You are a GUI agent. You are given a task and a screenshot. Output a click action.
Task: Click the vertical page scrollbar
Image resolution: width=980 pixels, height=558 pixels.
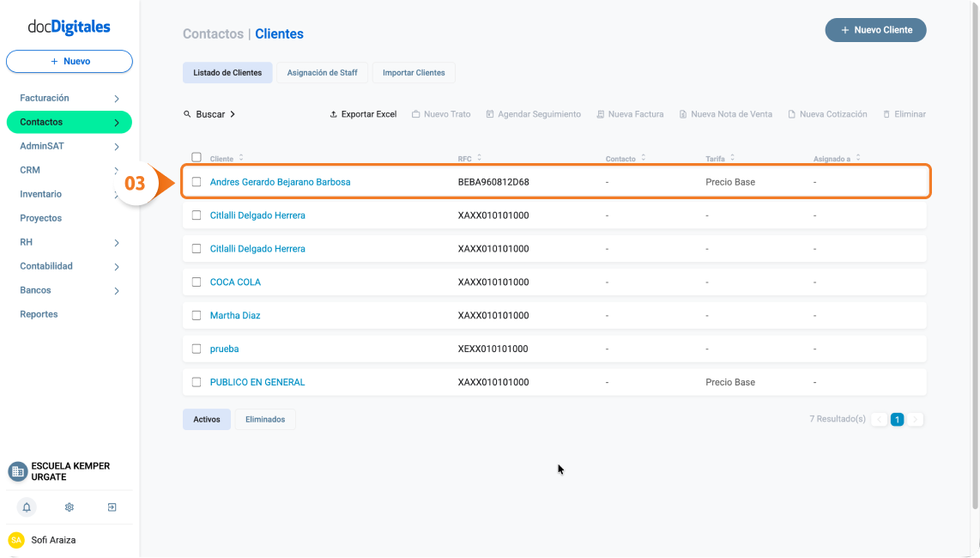[975, 257]
